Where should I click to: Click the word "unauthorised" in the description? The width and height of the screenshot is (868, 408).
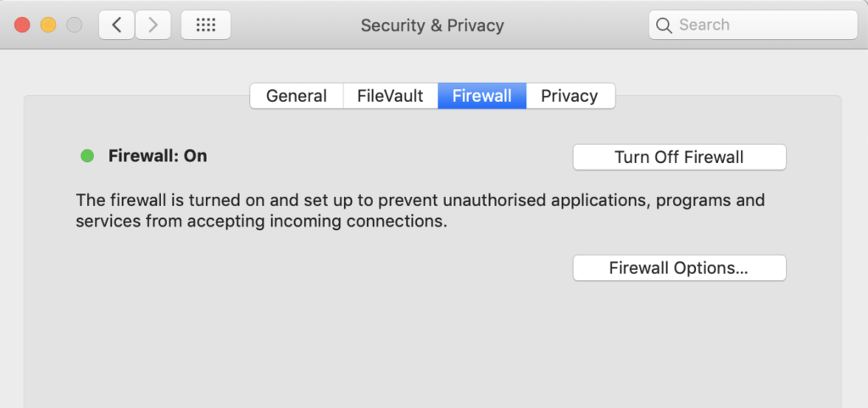pos(494,200)
